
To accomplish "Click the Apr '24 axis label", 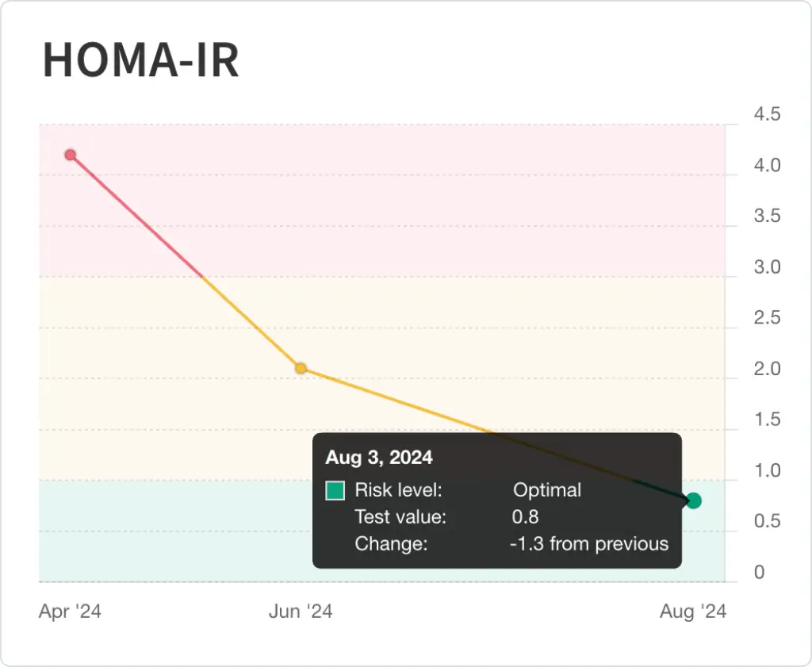I will coord(70,611).
